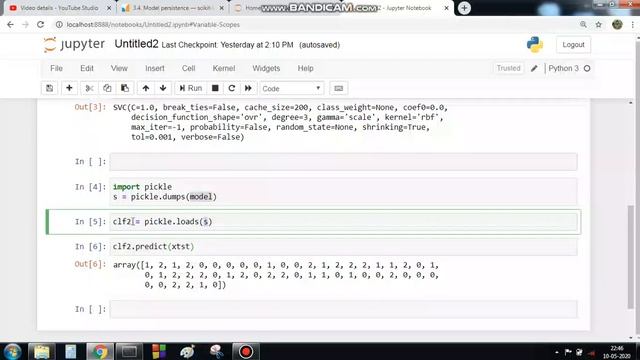This screenshot has width=640, height=360.
Task: Bookmark this page with the star icon
Action: [x=598, y=24]
